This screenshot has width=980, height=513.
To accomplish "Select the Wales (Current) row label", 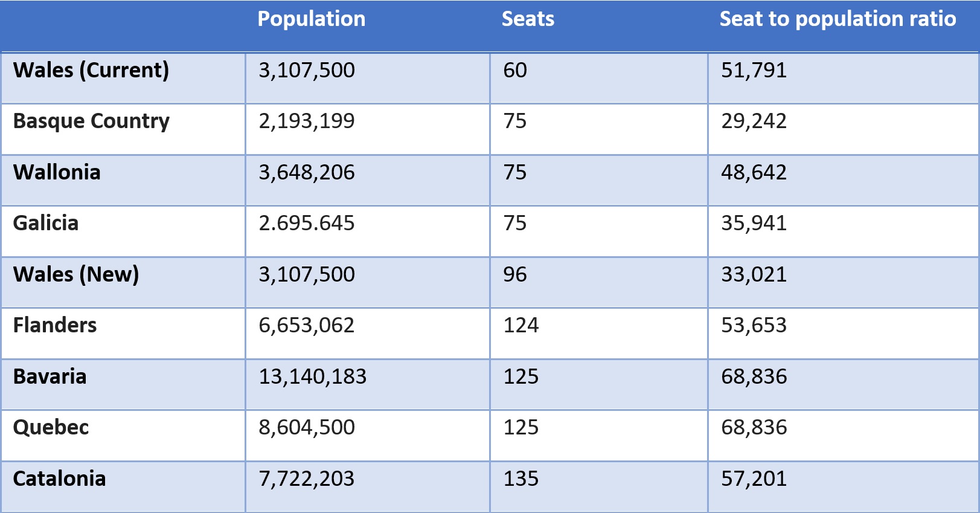I will 91,70.
